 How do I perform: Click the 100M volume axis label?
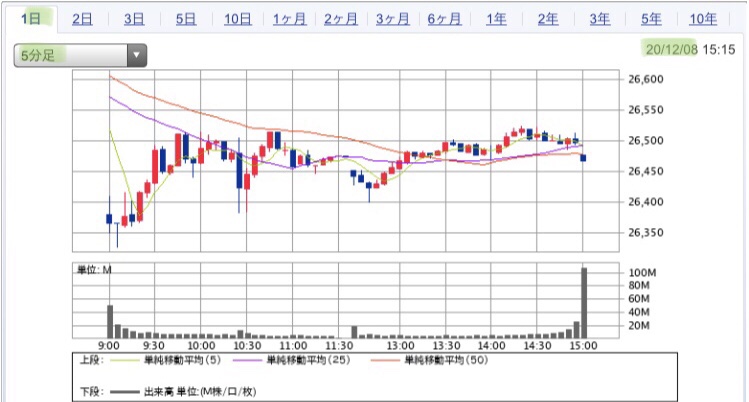coord(642,273)
